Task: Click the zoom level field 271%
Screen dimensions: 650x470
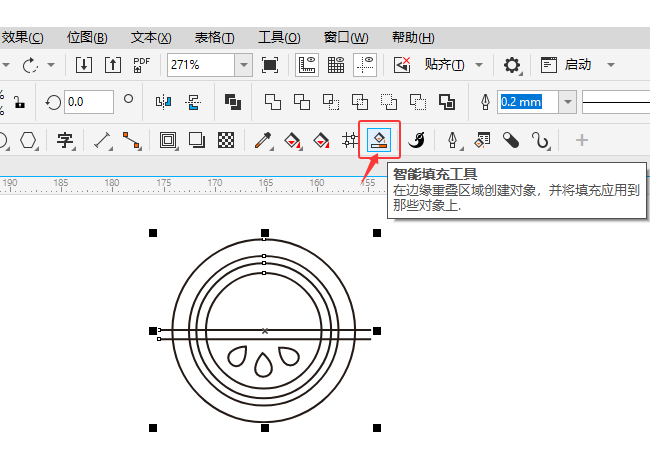Action: coord(201,65)
